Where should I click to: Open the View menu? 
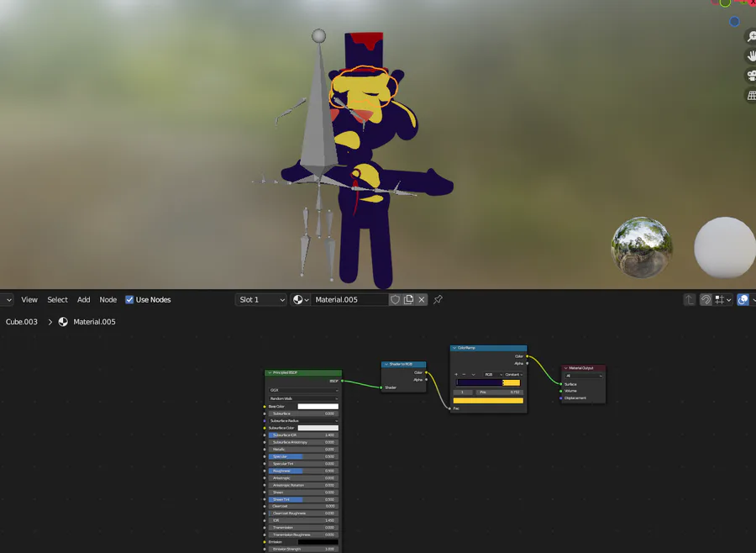click(x=29, y=300)
